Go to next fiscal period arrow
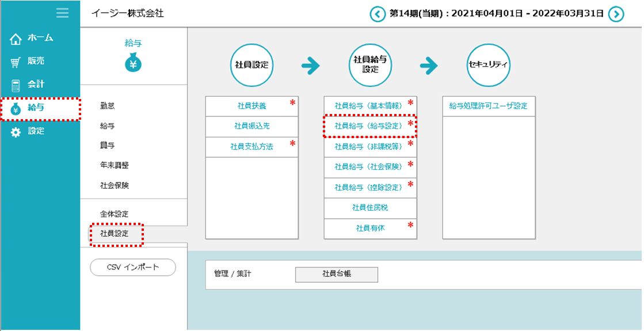Image resolution: width=644 pixels, height=331 pixels. 616,14
